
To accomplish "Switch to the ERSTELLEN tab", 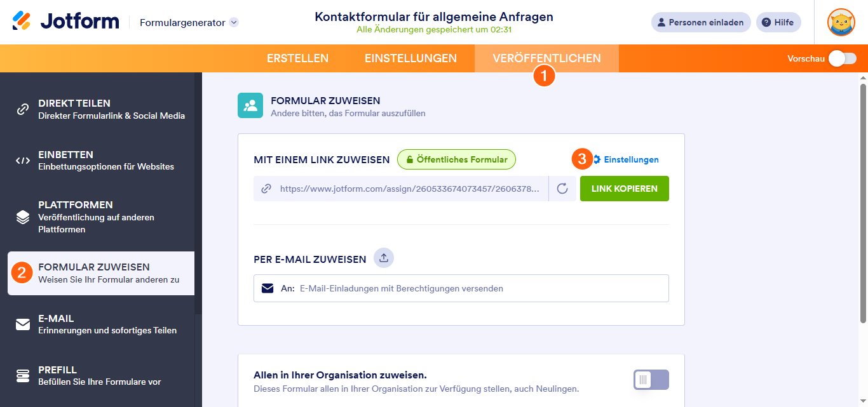I will (x=297, y=58).
